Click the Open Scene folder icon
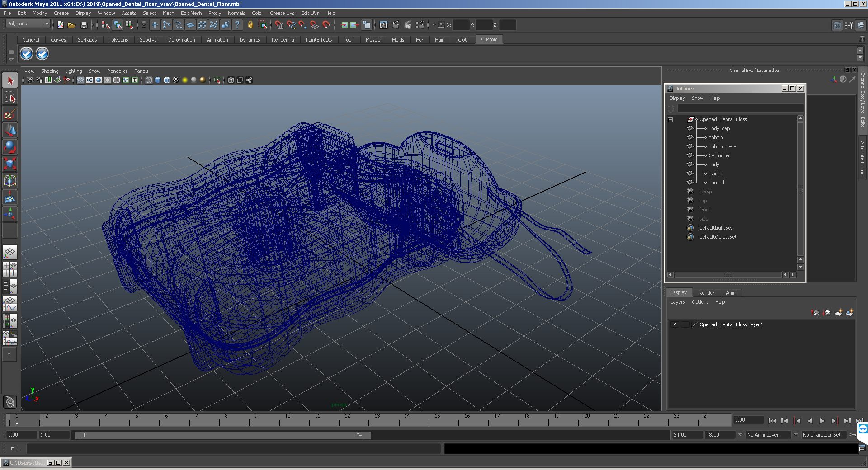 (71, 25)
